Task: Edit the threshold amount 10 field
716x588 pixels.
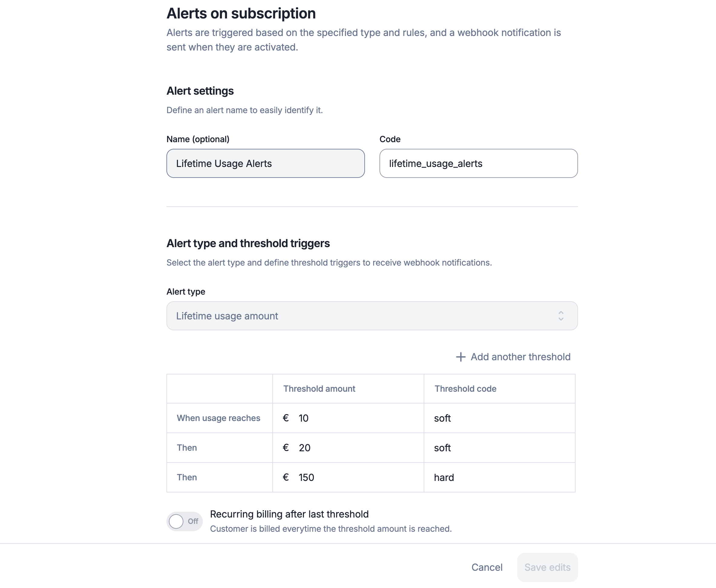Action: [x=348, y=418]
